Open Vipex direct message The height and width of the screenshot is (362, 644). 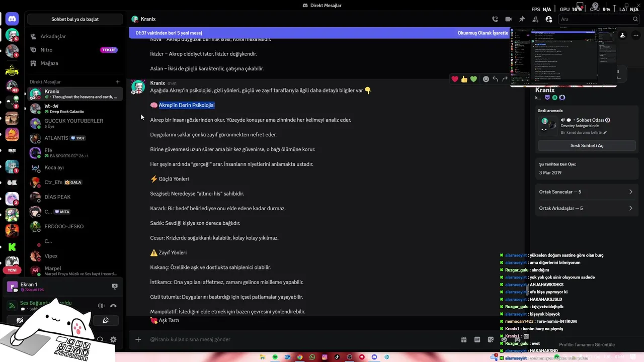click(75, 256)
